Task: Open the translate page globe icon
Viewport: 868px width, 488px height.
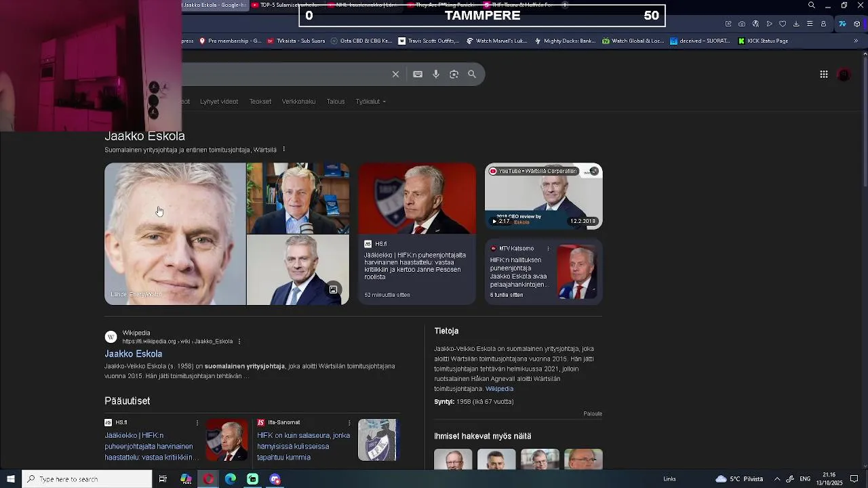Action: [755, 24]
